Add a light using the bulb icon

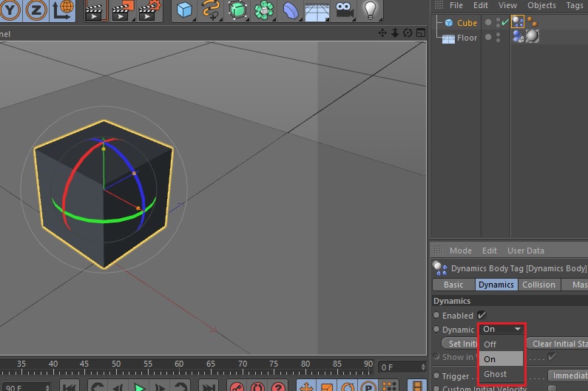click(x=371, y=10)
